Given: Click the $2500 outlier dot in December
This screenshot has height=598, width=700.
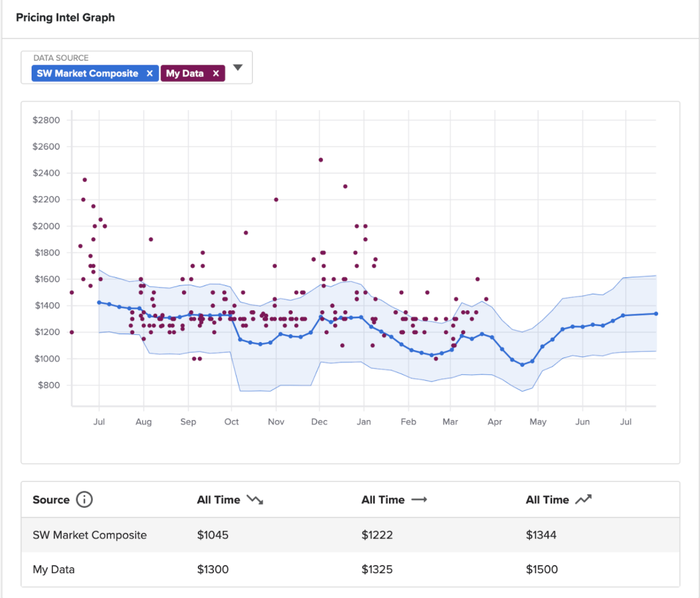Looking at the screenshot, I should coord(321,160).
